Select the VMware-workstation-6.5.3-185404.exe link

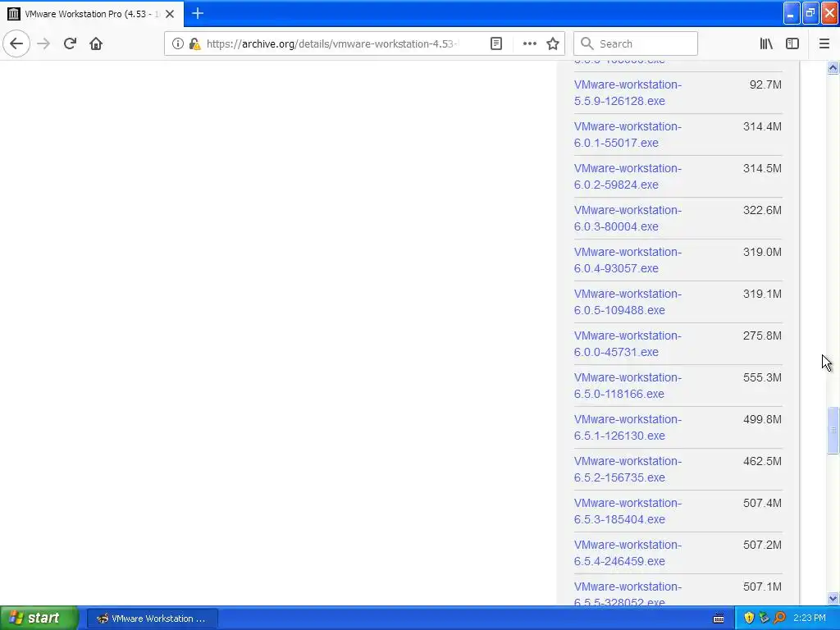coord(628,510)
